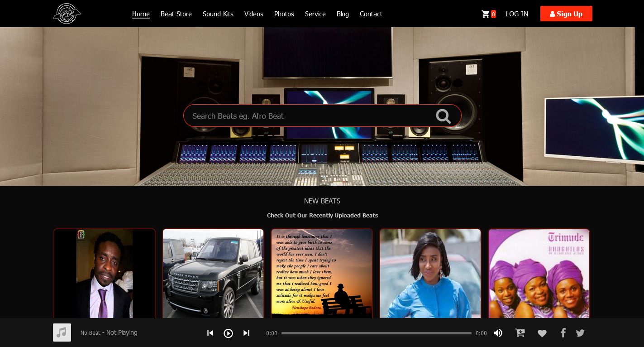Favorite the beat with heart icon
644x347 pixels.
542,333
